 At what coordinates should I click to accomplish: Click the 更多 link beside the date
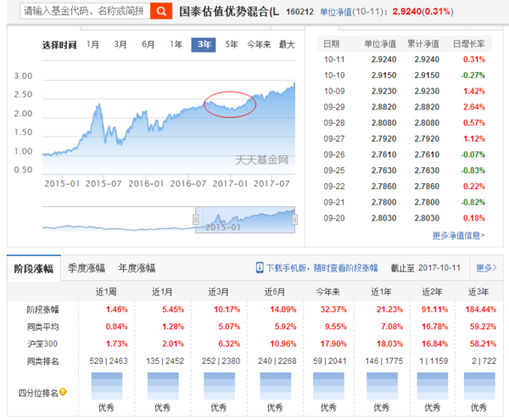tap(486, 268)
